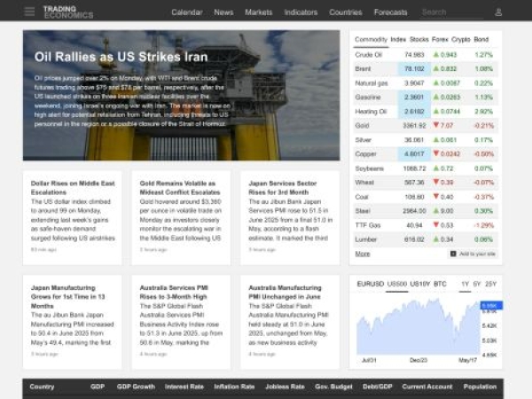Open the Gold commodity link
The image size is (532, 399).
362,126
